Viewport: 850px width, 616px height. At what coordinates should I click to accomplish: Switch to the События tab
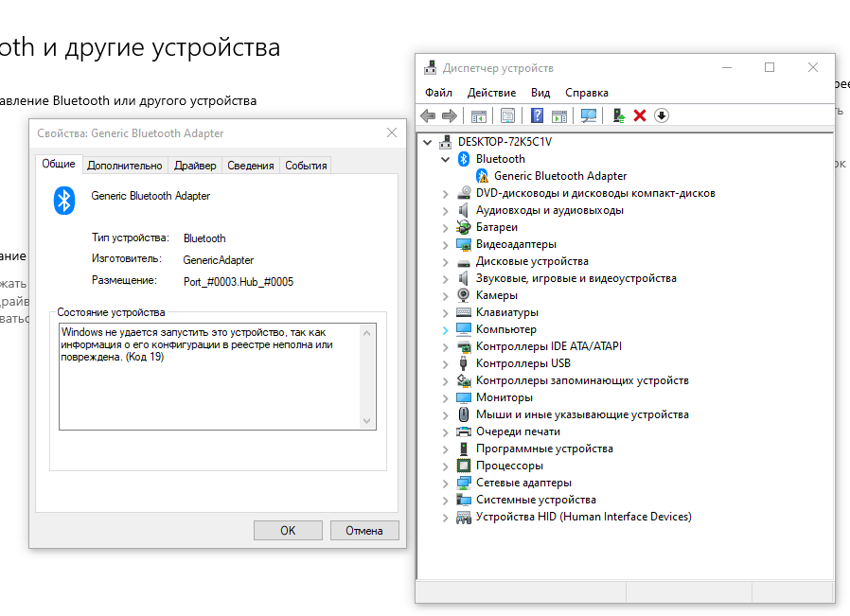pos(306,166)
